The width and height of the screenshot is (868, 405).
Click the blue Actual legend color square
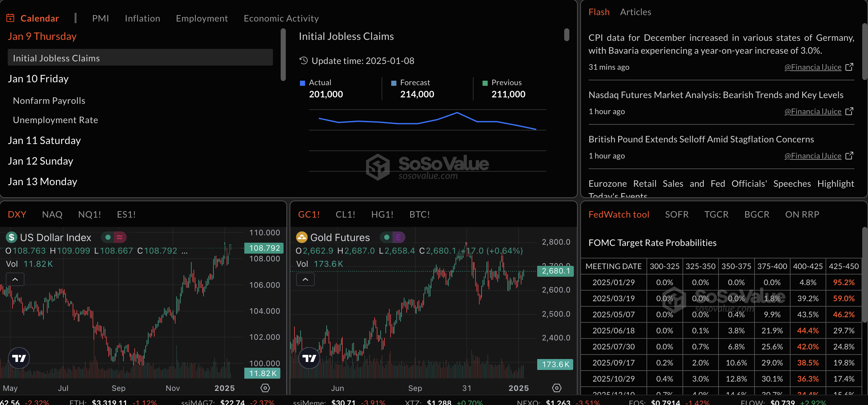coord(302,83)
